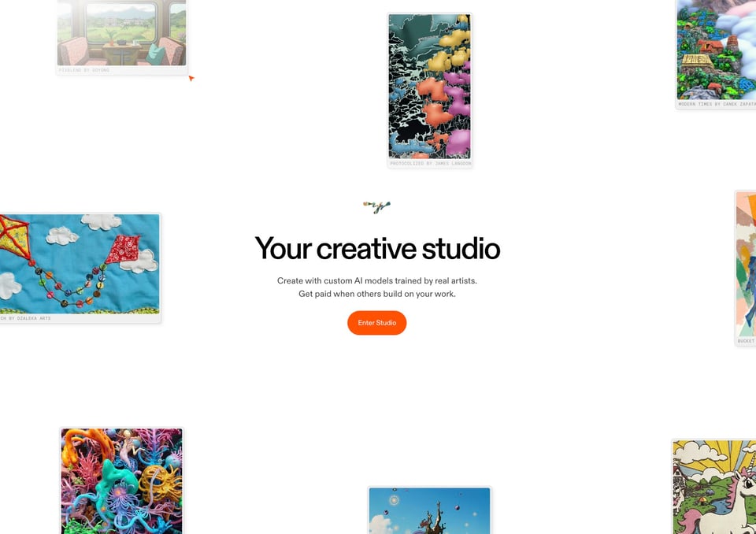Open the blue sky surreal artwork thumbnail
Image resolution: width=756 pixels, height=534 pixels.
[x=430, y=511]
